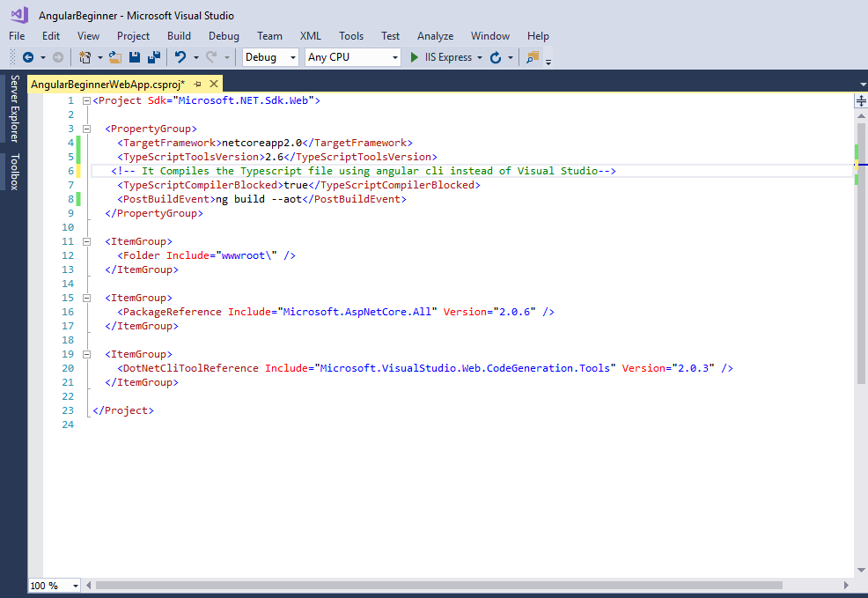Image resolution: width=868 pixels, height=598 pixels.
Task: Click the New Project toolbar icon
Action: (85, 57)
